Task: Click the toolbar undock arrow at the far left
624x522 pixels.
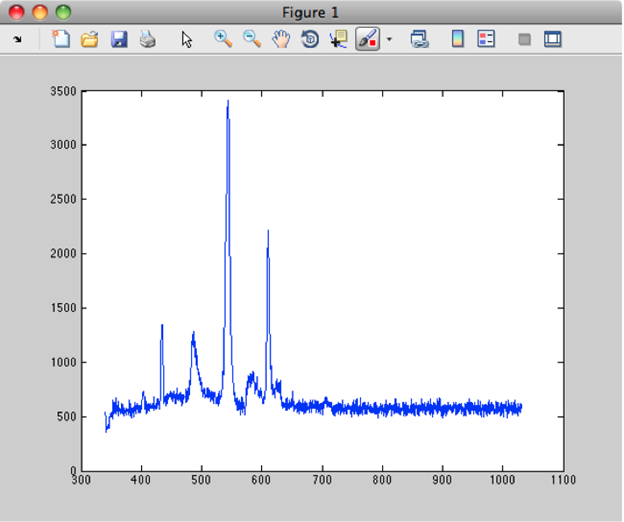Action: [17, 39]
